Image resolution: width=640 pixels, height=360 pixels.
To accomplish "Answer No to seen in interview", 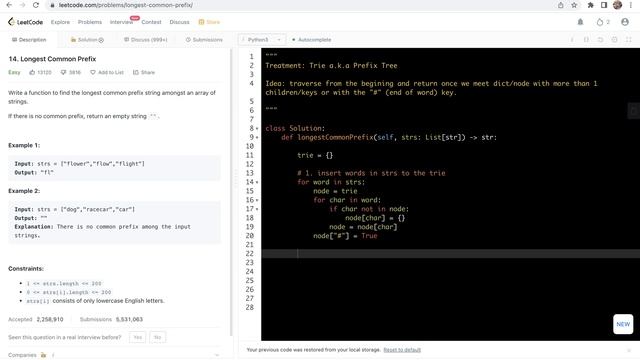I will point(158,337).
